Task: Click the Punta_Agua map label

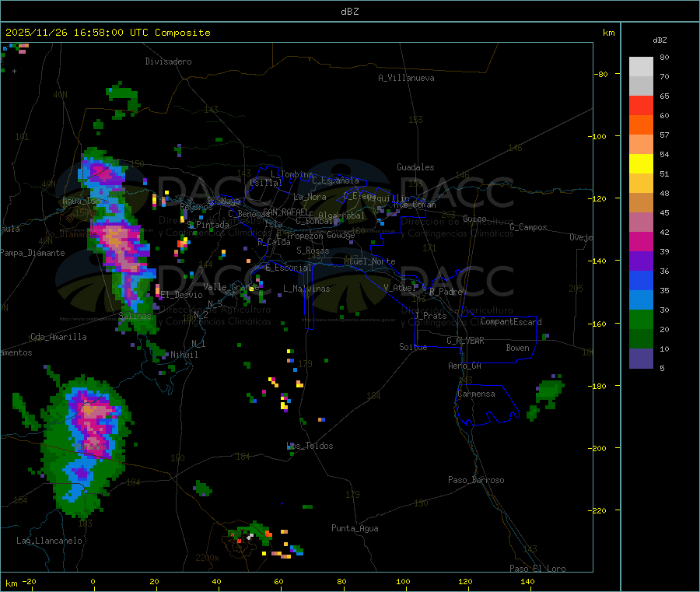Action: [x=355, y=528]
